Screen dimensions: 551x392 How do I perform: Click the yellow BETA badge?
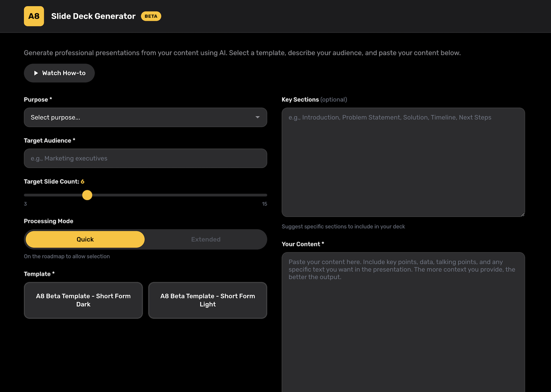click(x=151, y=16)
